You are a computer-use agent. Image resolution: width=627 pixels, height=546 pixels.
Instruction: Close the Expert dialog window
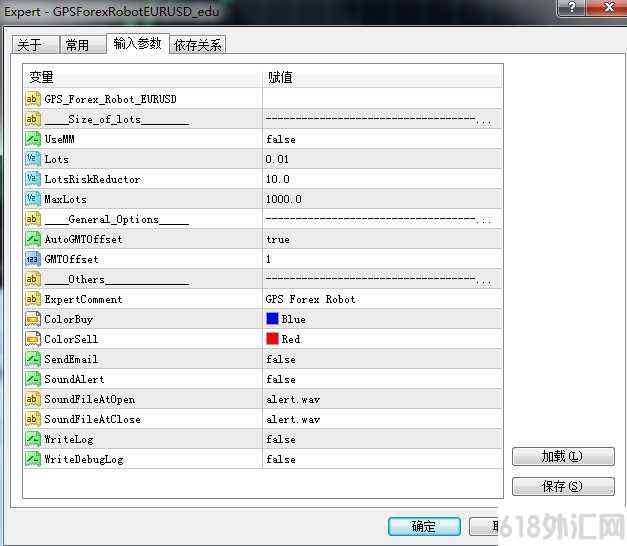pos(608,7)
